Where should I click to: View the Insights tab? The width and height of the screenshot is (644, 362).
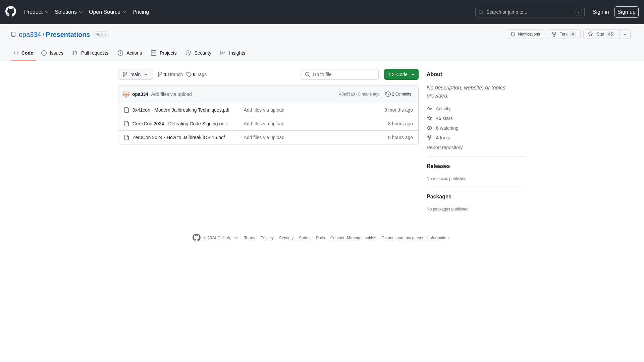click(x=233, y=53)
